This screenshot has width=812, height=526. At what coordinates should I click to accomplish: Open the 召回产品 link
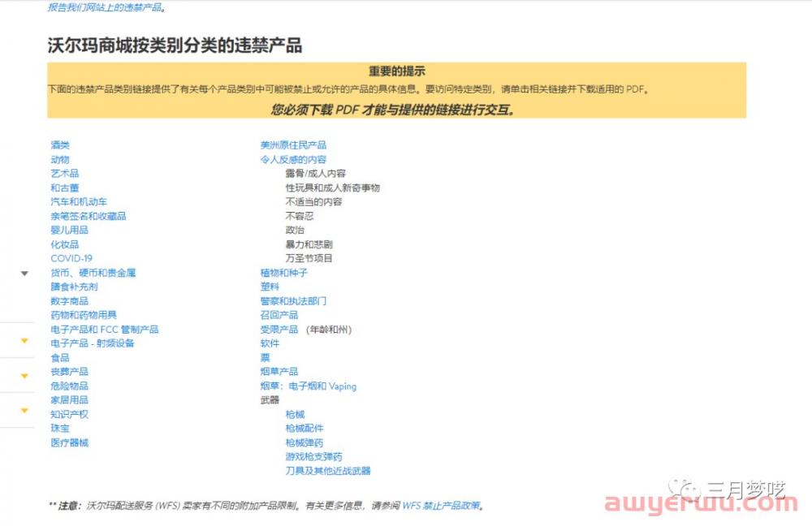click(x=279, y=315)
